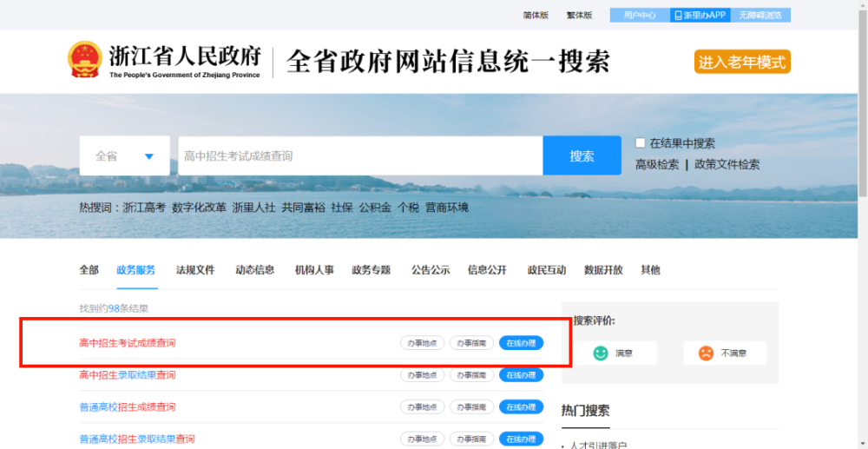Viewport: 868px width, 449px height.
Task: Click 办事地点 for 高中招生考试成绩查询
Action: (423, 343)
